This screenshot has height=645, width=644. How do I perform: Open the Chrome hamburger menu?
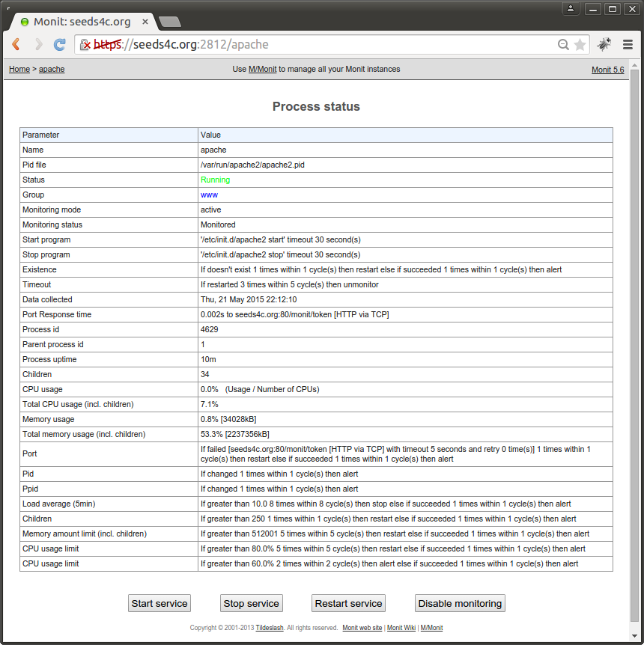pyautogui.click(x=628, y=45)
